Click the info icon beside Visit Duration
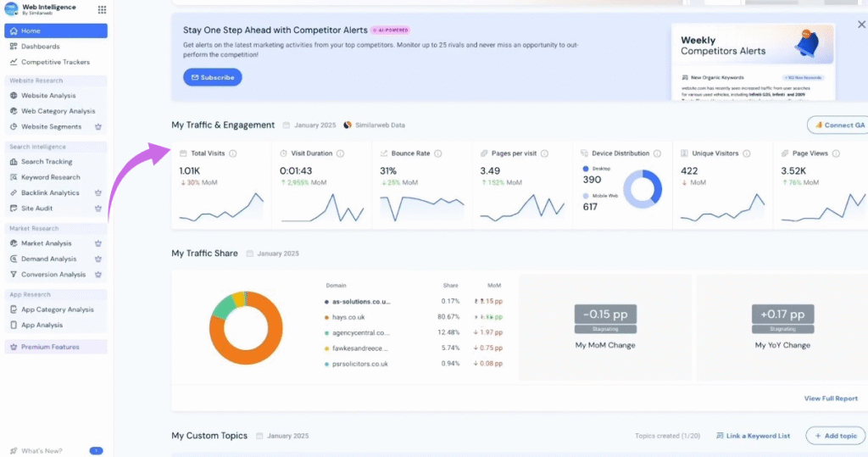 pos(340,153)
